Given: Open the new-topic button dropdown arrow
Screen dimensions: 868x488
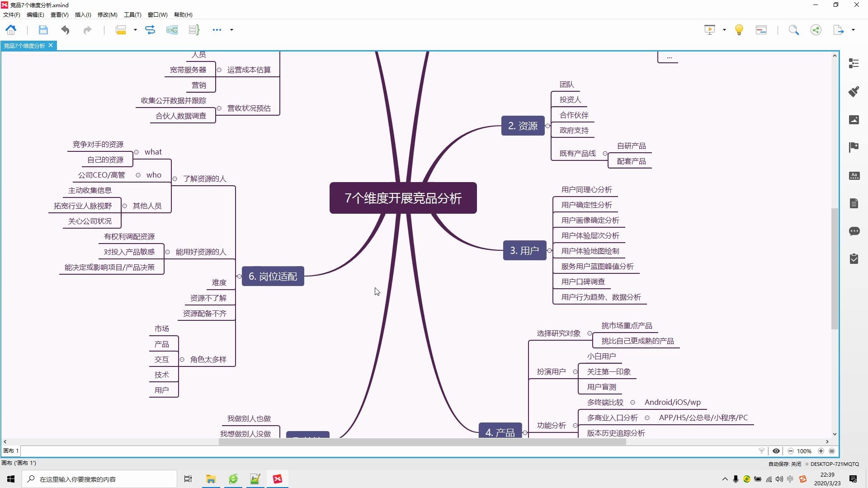Looking at the screenshot, I should (x=135, y=30).
